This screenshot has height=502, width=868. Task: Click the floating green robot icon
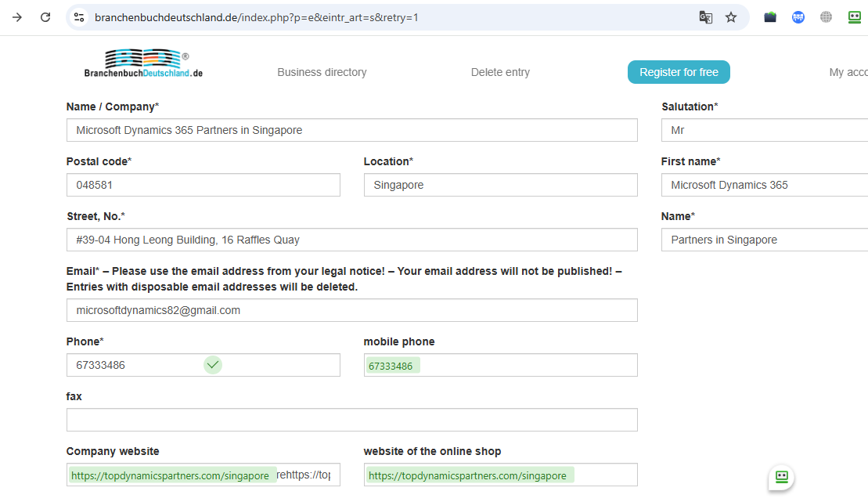click(781, 476)
